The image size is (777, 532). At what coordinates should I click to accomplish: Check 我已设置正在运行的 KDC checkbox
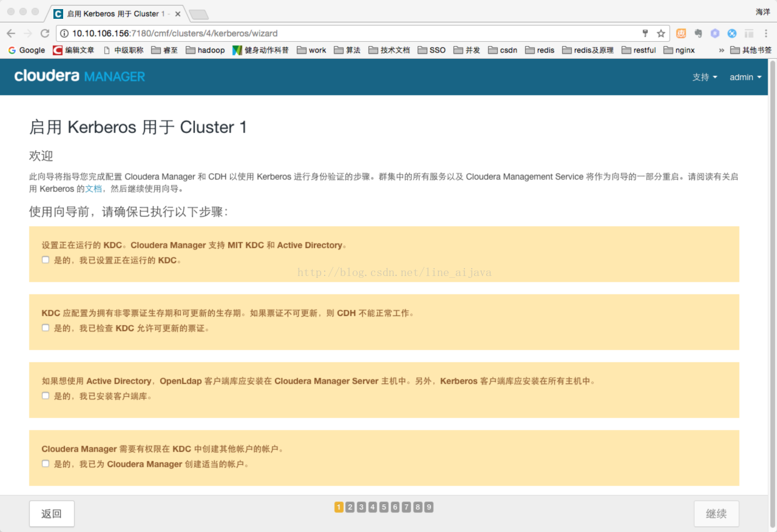point(46,260)
